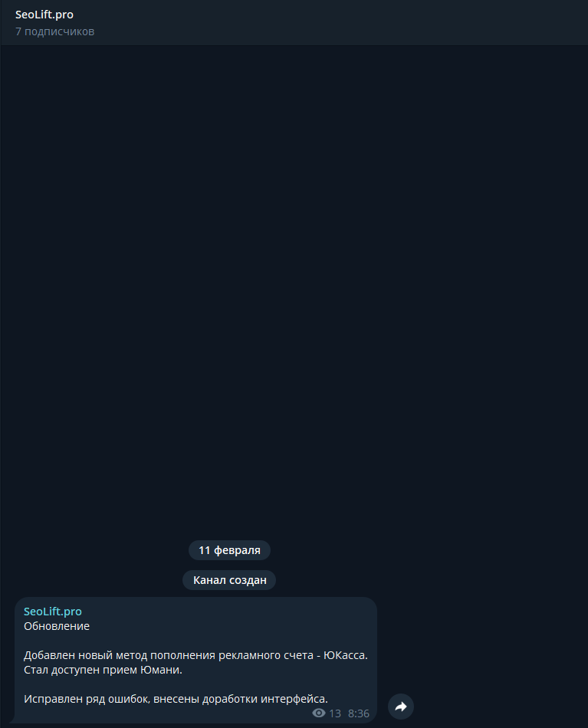Click the word 'ЮКасса' in the post
This screenshot has width=588, height=728.
(346, 655)
